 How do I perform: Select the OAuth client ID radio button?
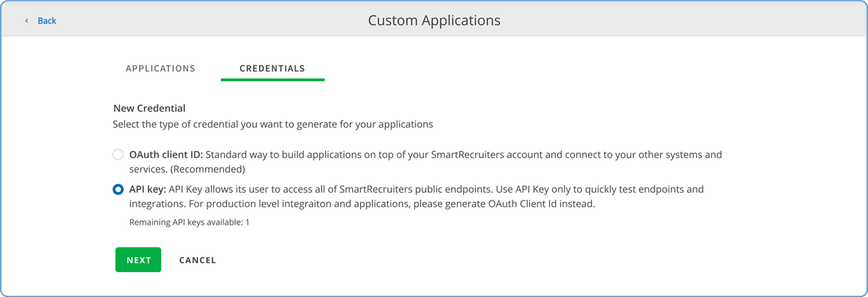click(118, 155)
